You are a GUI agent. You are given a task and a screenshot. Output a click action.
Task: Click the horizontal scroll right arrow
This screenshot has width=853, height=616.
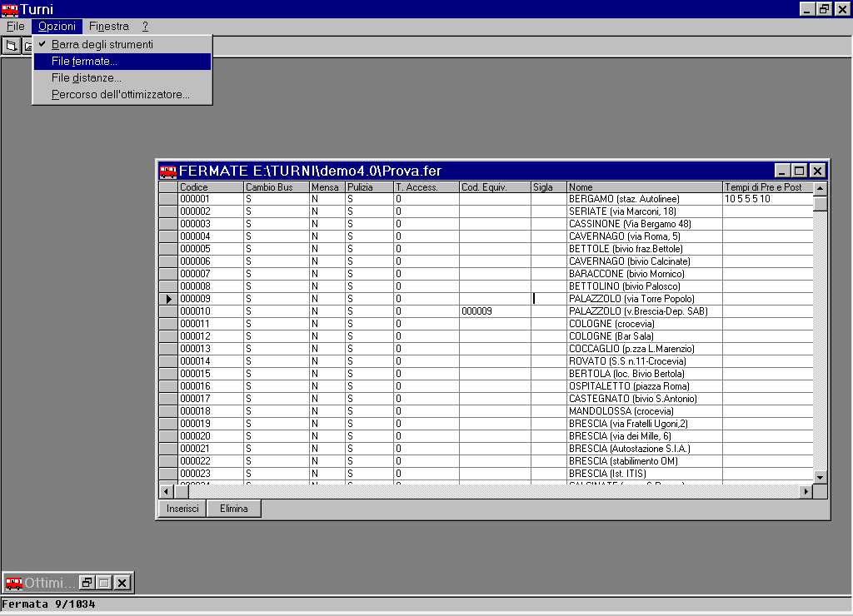click(806, 491)
